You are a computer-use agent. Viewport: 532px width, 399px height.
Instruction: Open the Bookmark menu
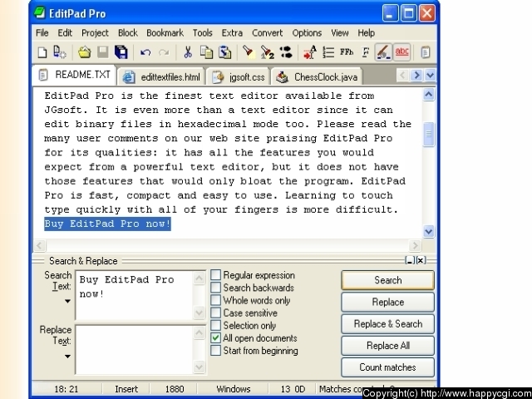(x=165, y=33)
